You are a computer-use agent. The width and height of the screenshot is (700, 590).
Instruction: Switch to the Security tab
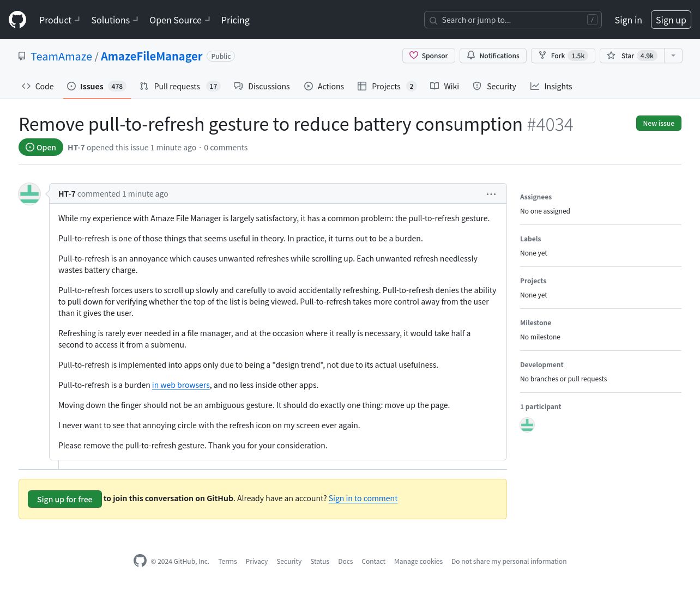[494, 86]
